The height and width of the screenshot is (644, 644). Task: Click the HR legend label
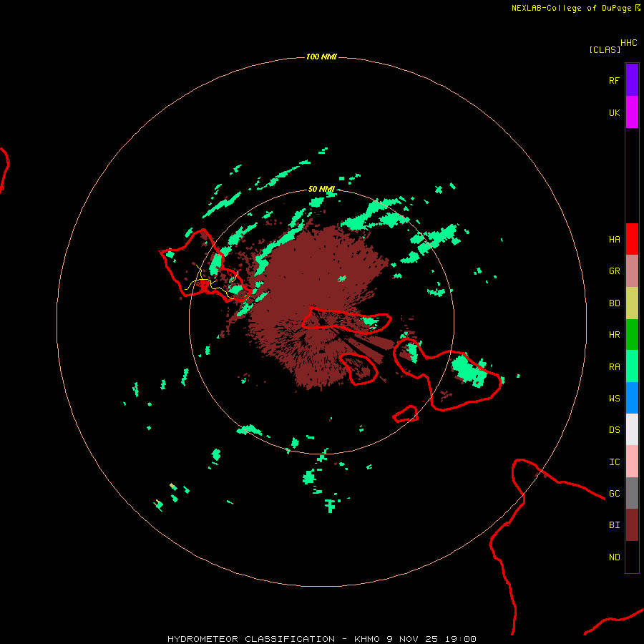point(614,335)
